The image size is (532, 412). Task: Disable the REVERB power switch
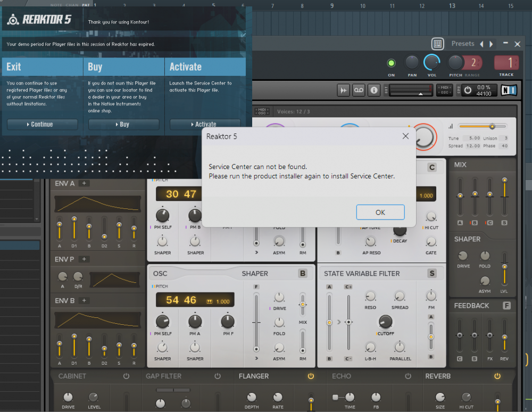[x=497, y=376]
